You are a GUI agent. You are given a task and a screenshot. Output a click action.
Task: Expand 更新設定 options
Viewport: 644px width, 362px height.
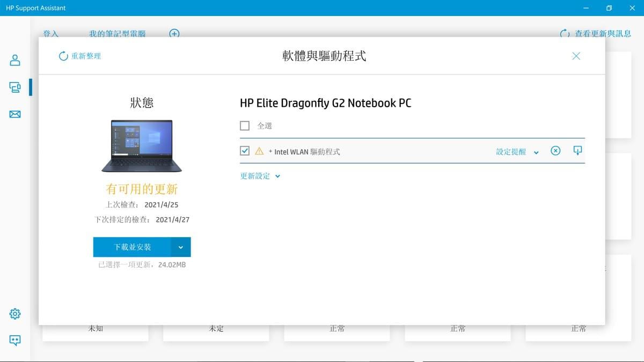pyautogui.click(x=260, y=176)
